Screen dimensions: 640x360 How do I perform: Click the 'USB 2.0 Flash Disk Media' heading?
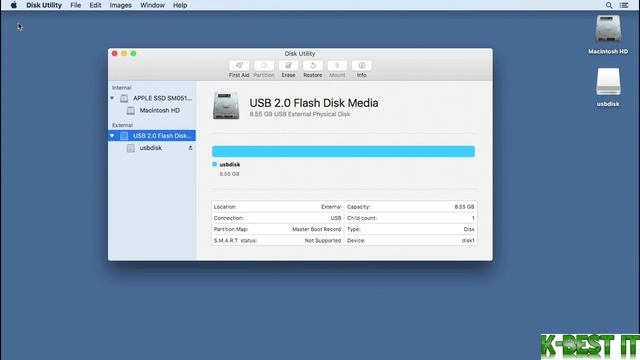314,103
